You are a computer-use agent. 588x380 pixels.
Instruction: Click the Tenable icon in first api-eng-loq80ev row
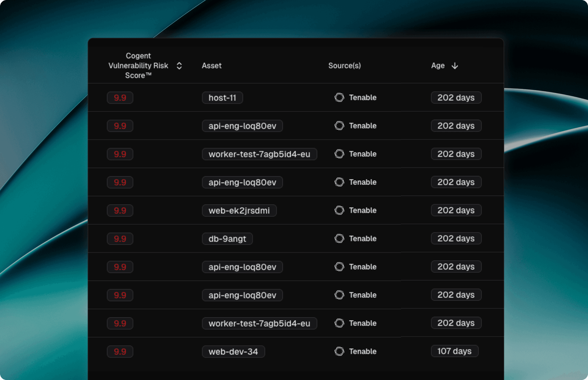coord(339,126)
